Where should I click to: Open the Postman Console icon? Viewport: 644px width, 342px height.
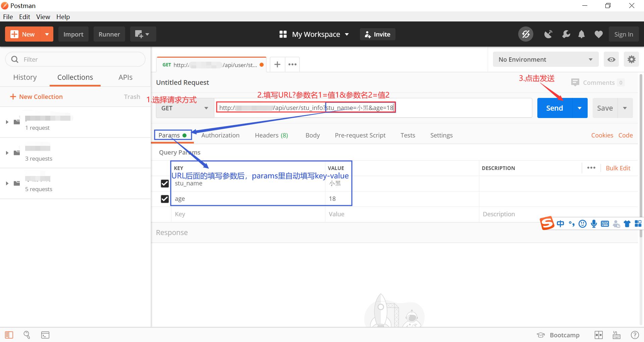[45, 335]
